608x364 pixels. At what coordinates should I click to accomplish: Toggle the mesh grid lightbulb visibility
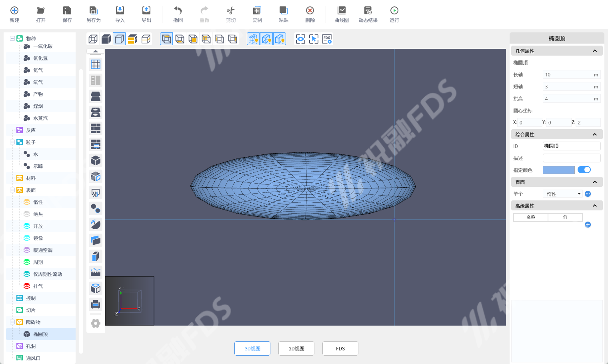[253, 39]
